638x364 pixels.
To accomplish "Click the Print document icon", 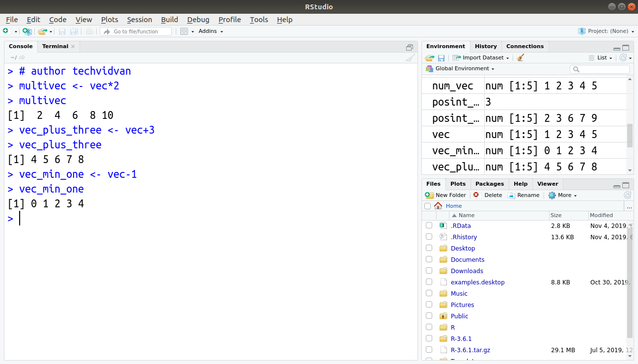I will 89,31.
